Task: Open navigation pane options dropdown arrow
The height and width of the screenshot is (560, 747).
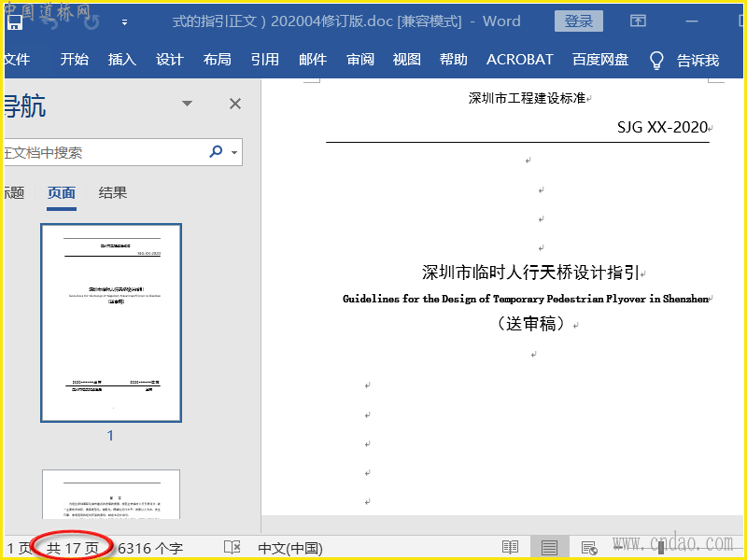Action: (188, 104)
